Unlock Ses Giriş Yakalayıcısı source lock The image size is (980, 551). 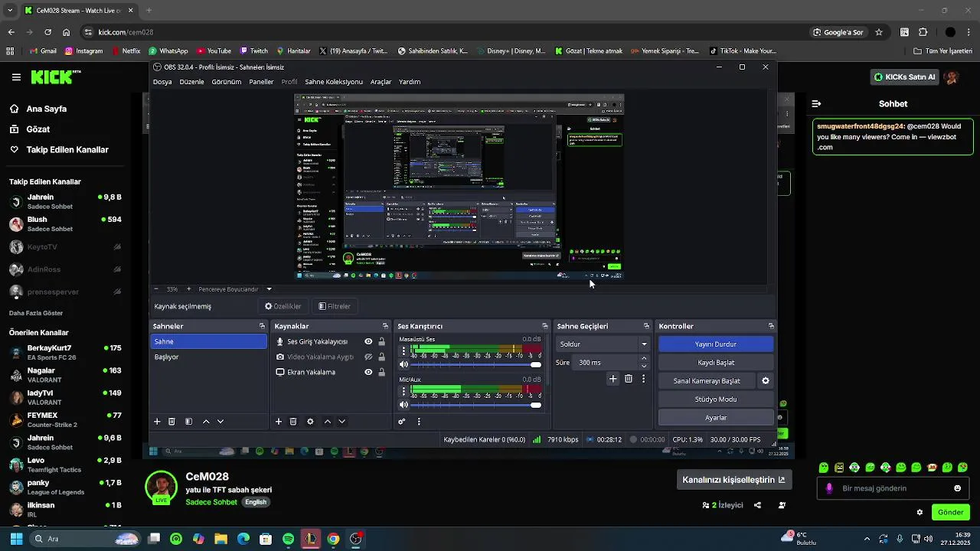pyautogui.click(x=381, y=342)
